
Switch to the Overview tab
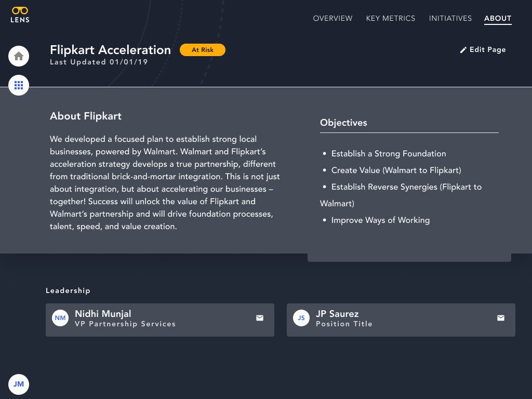click(332, 18)
